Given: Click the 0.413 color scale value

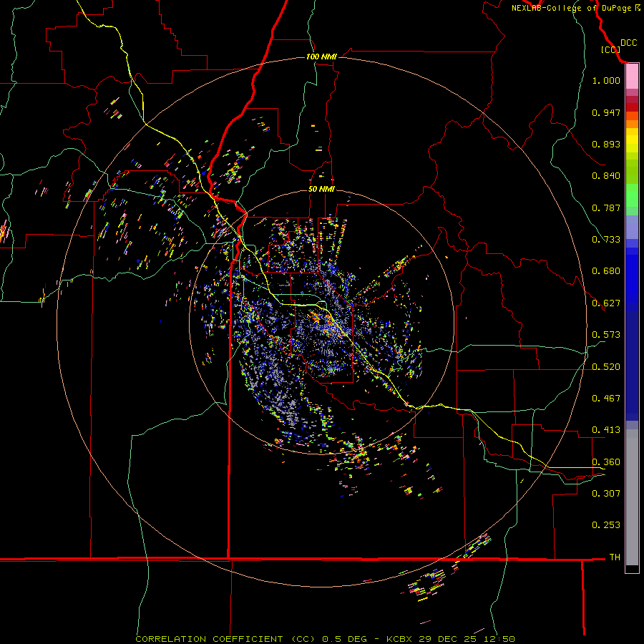Looking at the screenshot, I should coord(606,430).
